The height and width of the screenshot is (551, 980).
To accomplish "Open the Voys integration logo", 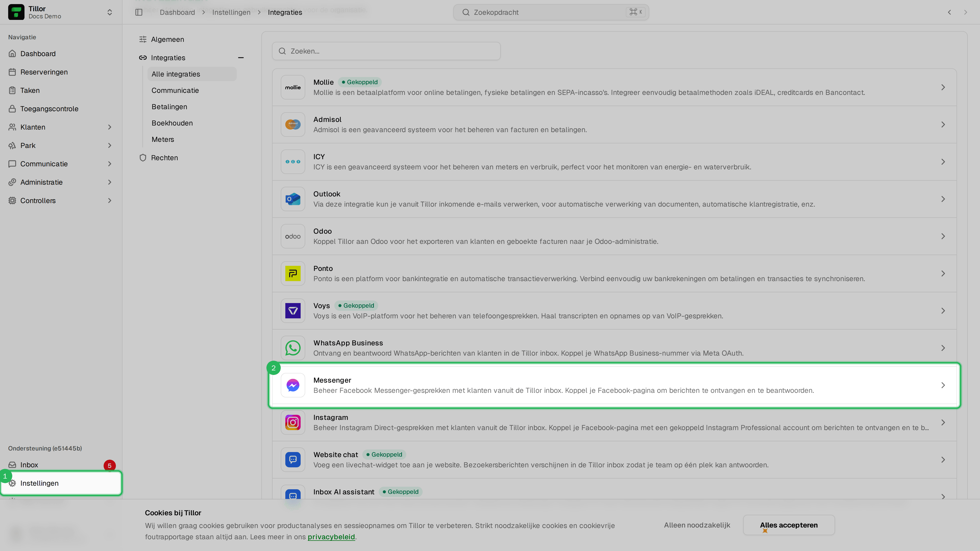I will (293, 311).
